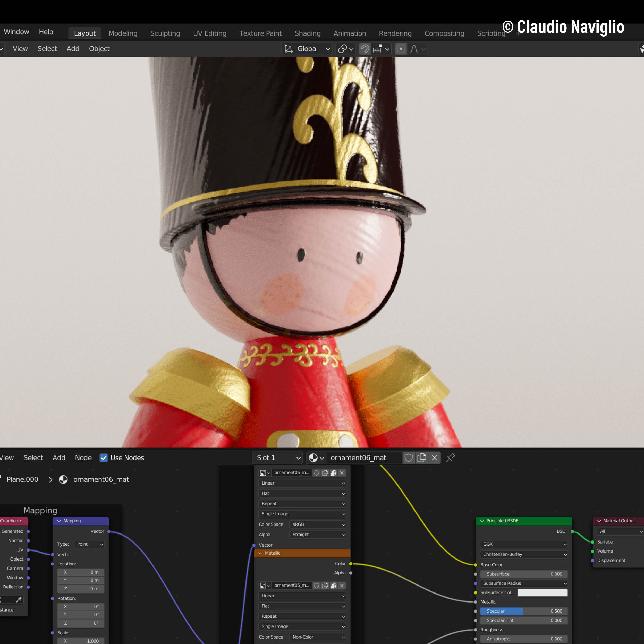Click Plane.000 in the breadcrumb
The width and height of the screenshot is (644, 644).
pos(22,479)
